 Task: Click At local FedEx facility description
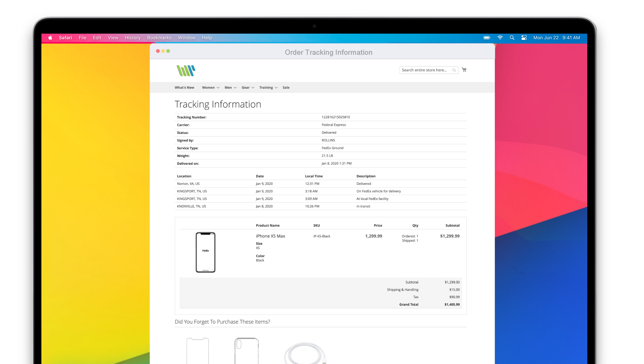click(x=372, y=199)
